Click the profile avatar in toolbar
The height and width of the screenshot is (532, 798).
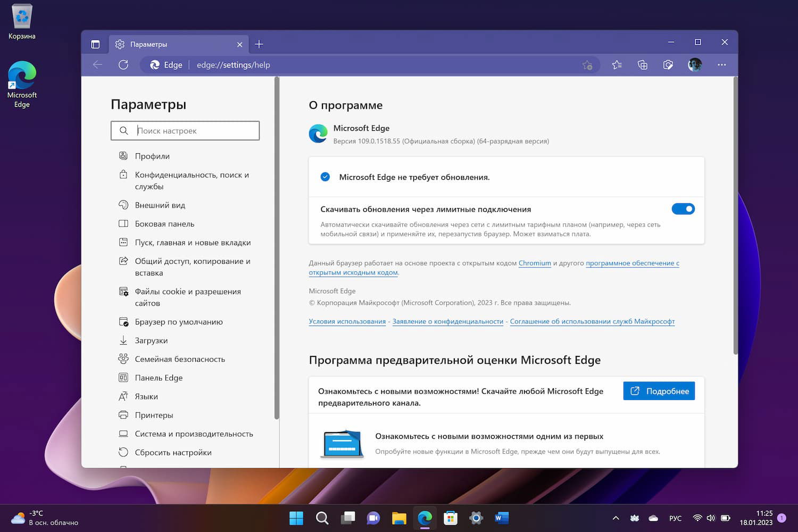pos(695,65)
